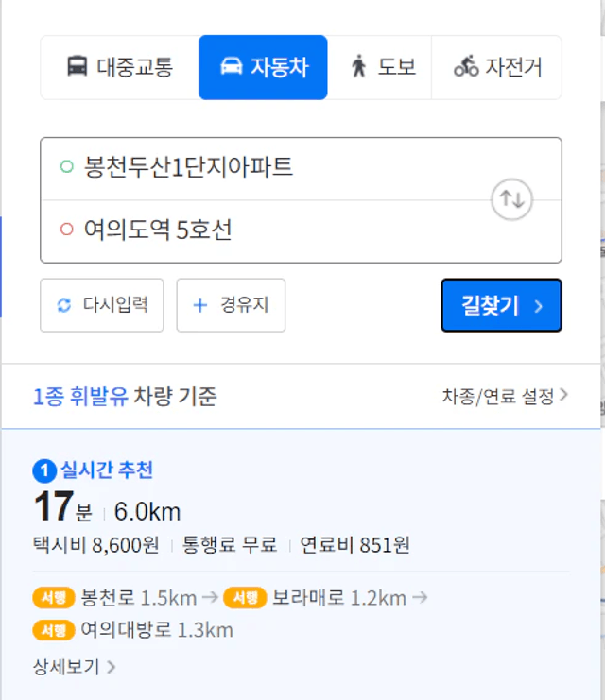Add a waypoint with 경유지 button
605x700 pixels.
231,305
